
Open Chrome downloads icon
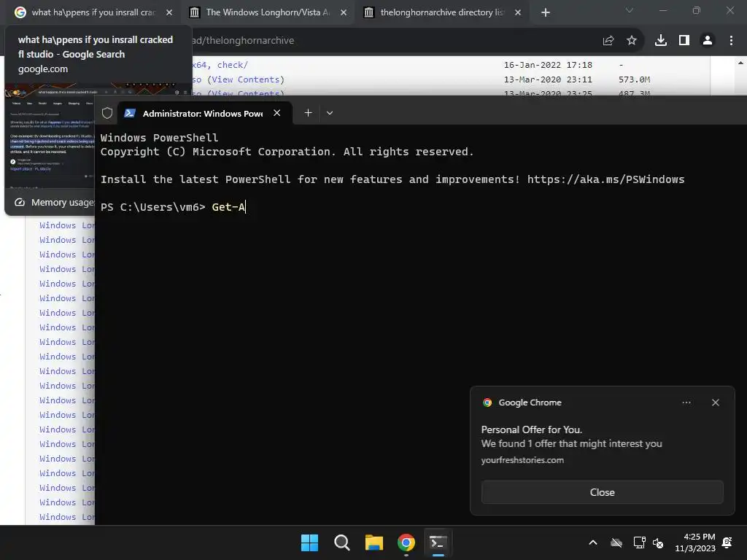point(661,41)
